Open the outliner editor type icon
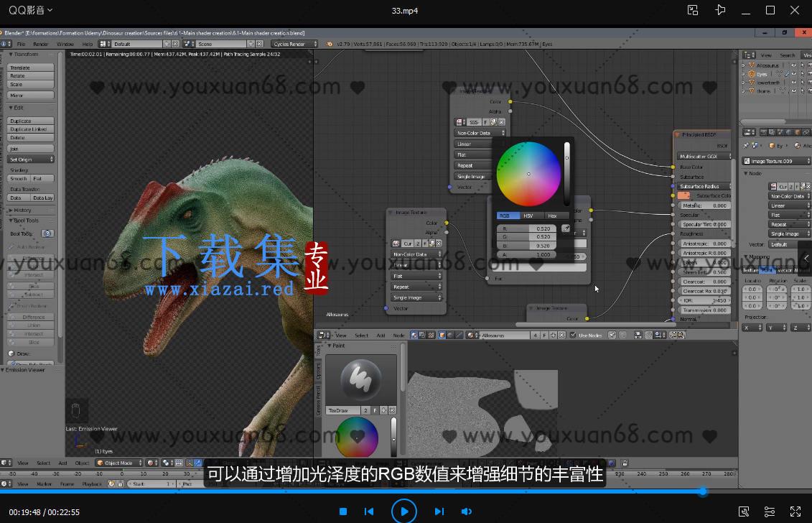812x523 pixels. click(x=748, y=55)
